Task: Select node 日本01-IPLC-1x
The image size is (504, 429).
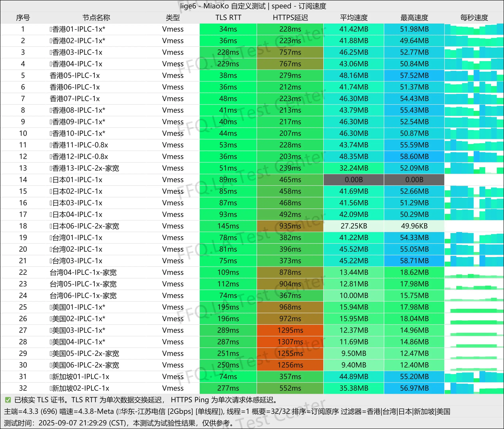Action: point(76,180)
